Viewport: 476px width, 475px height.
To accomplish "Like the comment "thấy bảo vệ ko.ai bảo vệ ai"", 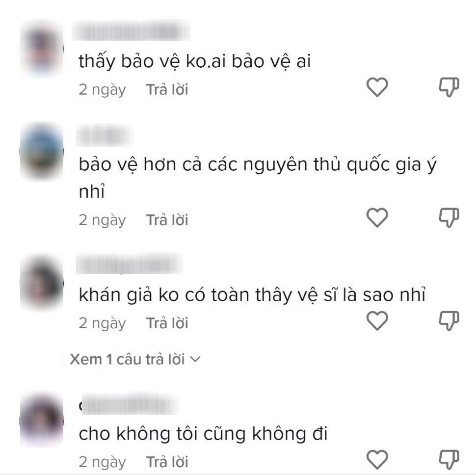I will 377,87.
